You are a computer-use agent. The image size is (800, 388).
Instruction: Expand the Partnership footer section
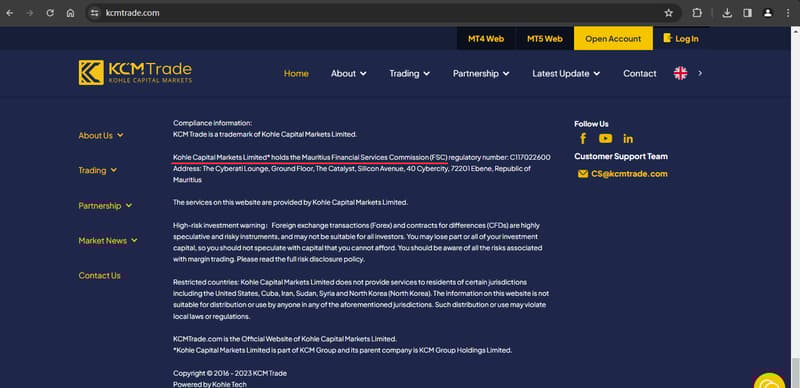click(x=105, y=205)
